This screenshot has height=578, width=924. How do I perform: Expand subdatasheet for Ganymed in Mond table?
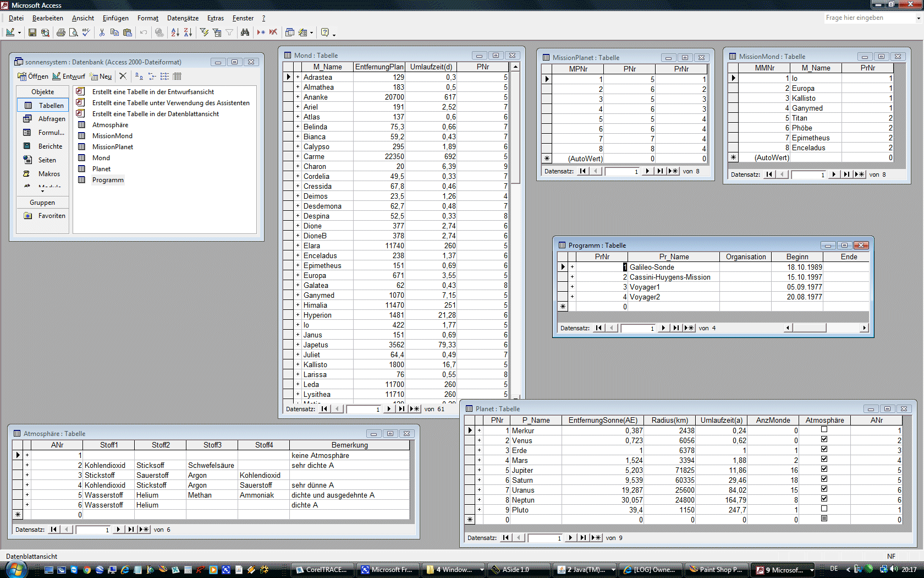298,296
